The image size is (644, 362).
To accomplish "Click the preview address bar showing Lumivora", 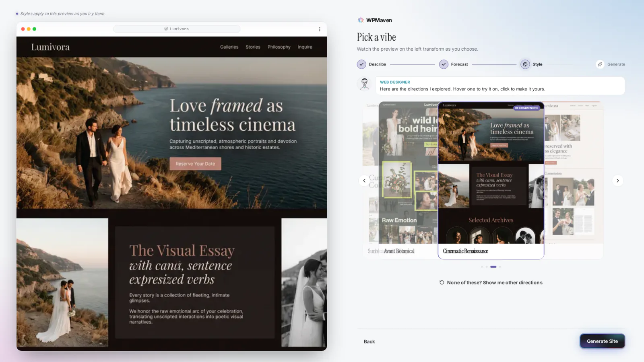I will (x=177, y=29).
